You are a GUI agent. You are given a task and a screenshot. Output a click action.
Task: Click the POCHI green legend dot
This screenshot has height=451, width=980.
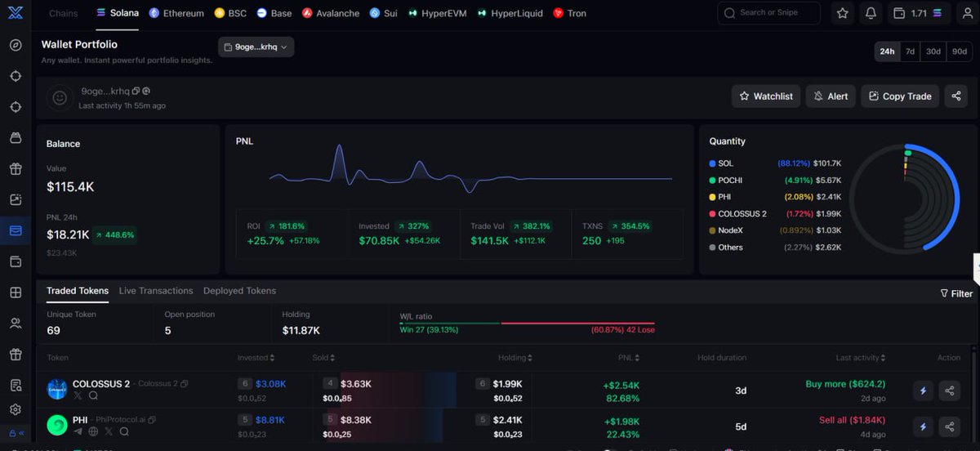point(712,180)
